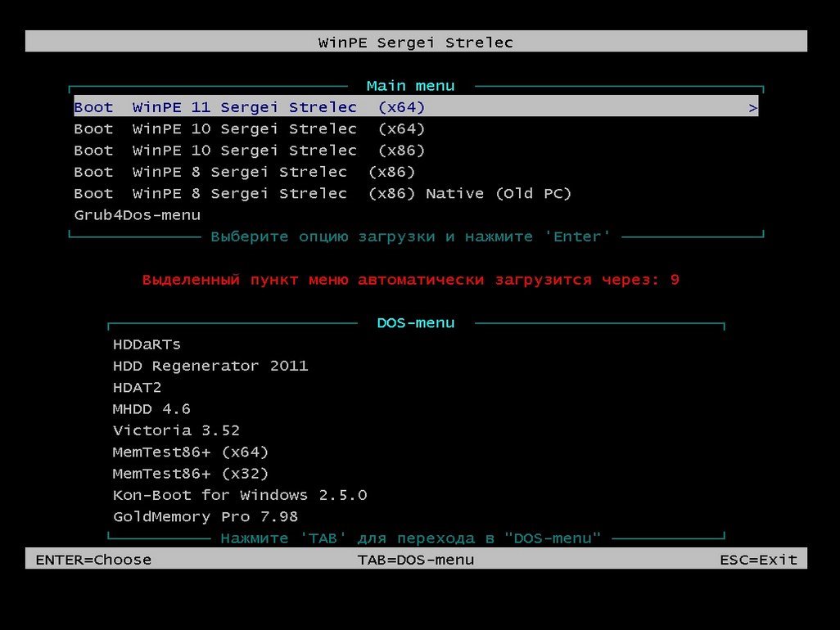Viewport: 840px width, 630px height.
Task: Start MemTest86+ (x64)
Action: (191, 452)
